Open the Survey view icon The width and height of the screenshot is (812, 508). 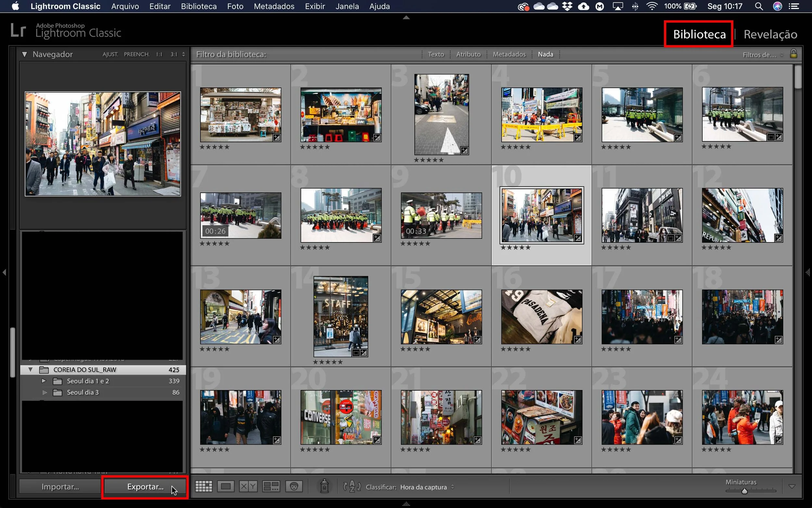pos(271,486)
